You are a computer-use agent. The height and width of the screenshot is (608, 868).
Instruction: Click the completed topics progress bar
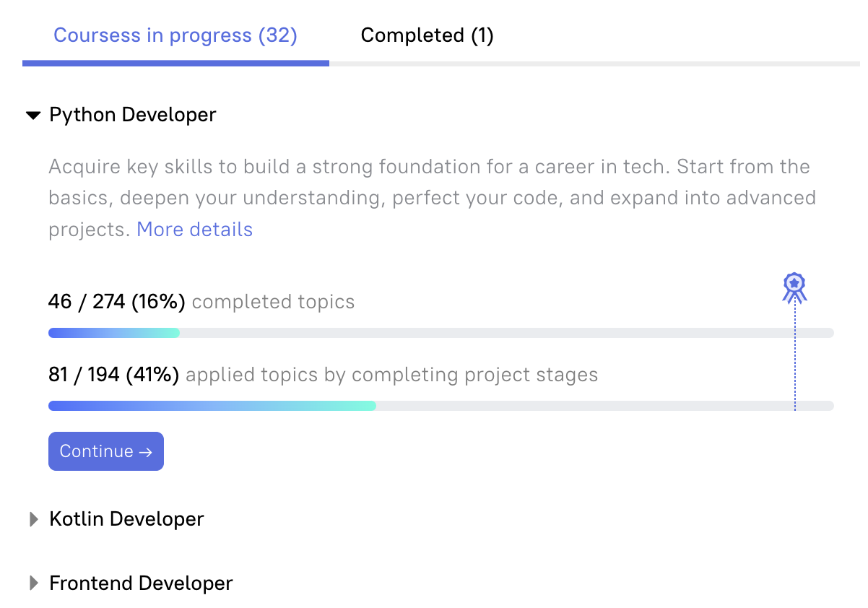click(440, 333)
